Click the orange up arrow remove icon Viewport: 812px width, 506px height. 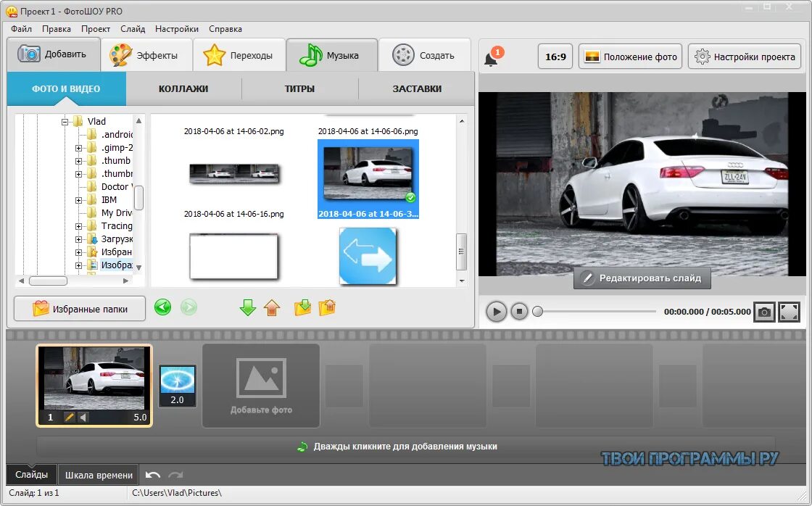(272, 307)
